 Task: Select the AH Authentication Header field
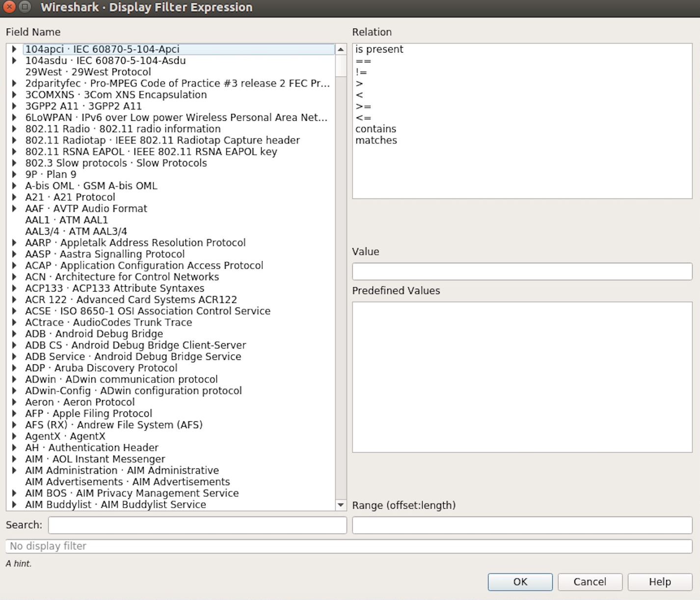click(x=92, y=447)
